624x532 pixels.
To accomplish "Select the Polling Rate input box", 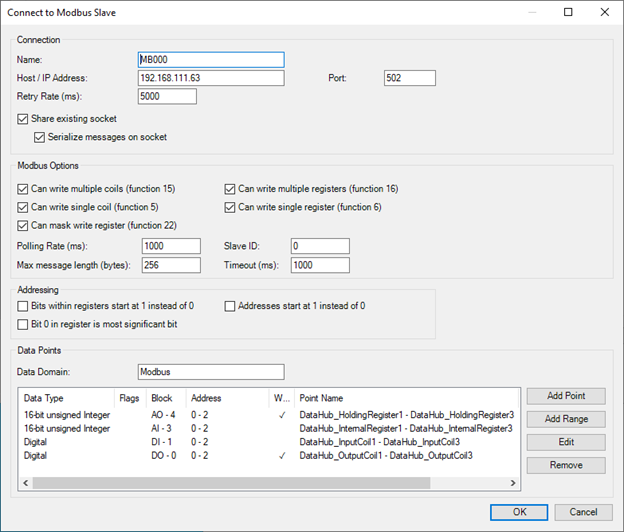I will tap(173, 246).
